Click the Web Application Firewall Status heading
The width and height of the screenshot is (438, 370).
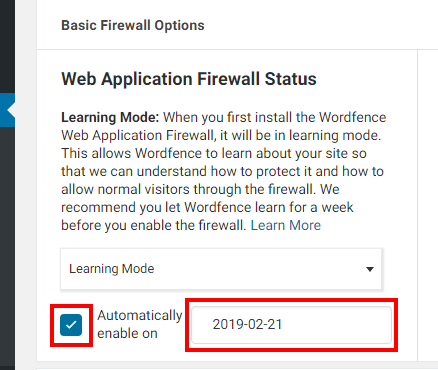189,79
